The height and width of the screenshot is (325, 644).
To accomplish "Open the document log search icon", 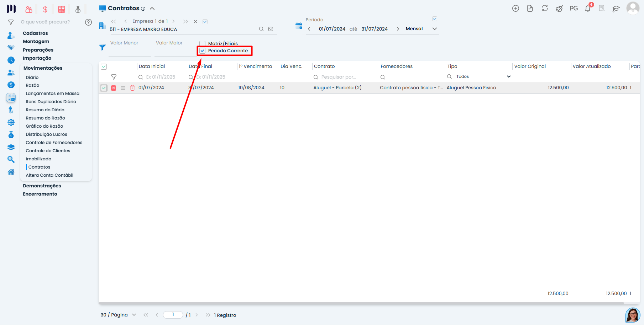I will pos(602,8).
